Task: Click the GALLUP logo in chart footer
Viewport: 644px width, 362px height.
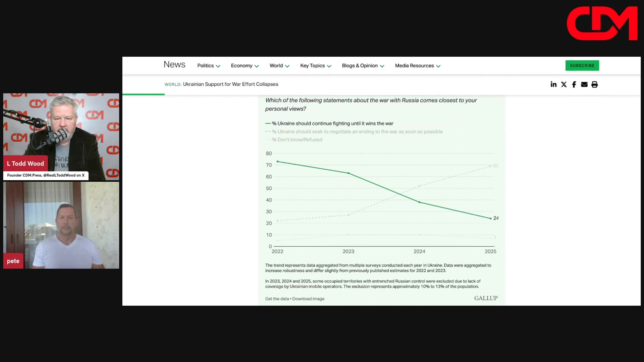Action: click(x=486, y=298)
